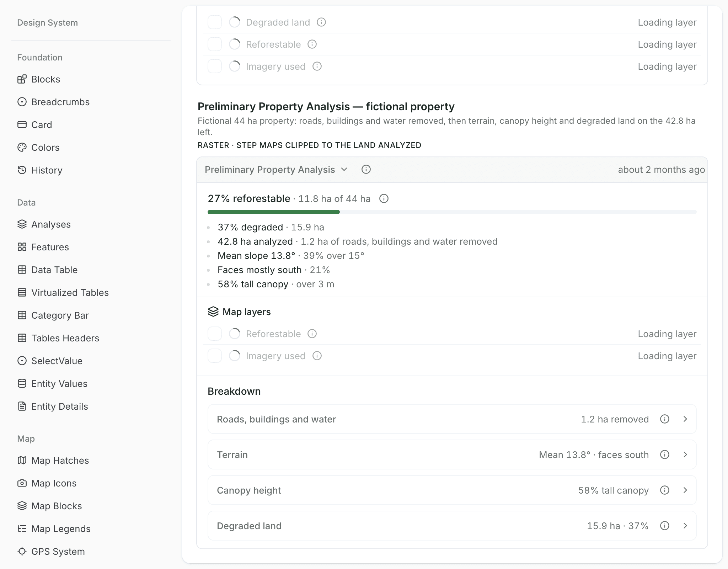Toggle the Degraded land layer checkbox
The image size is (728, 569).
click(215, 22)
